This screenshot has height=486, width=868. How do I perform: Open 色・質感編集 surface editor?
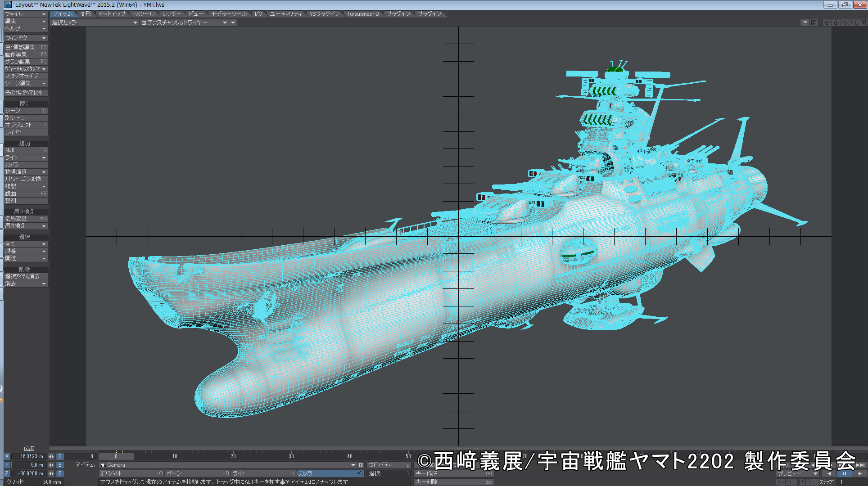[x=26, y=47]
